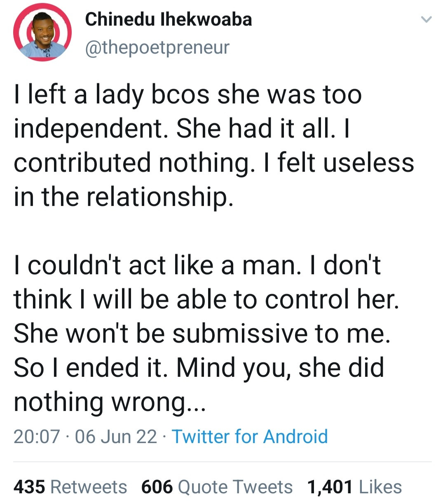View the Quote Tweets label list
445x504 pixels.
(x=235, y=487)
